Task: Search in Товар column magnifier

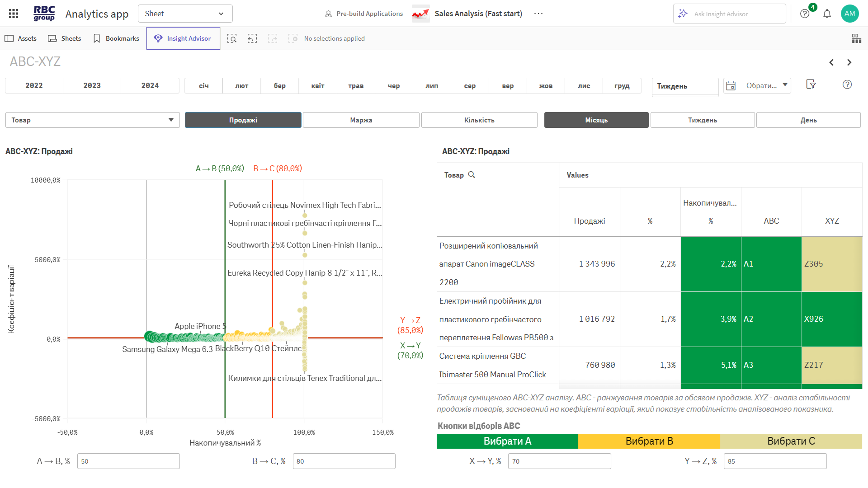Action: tap(472, 175)
